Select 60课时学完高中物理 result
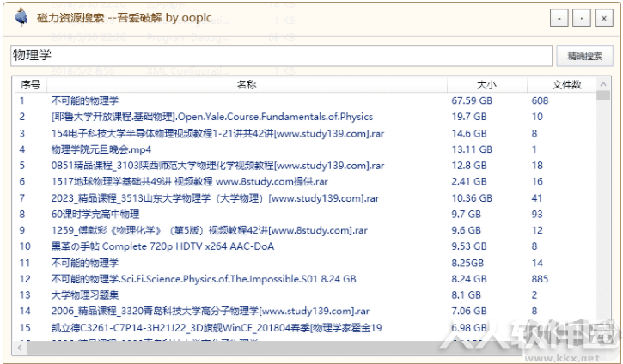Image resolution: width=623 pixels, height=364 pixels. pyautogui.click(x=95, y=215)
